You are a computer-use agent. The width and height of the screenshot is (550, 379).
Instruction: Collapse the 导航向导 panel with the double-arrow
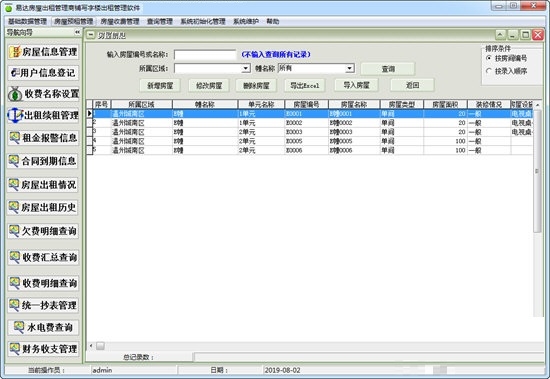coord(77,32)
